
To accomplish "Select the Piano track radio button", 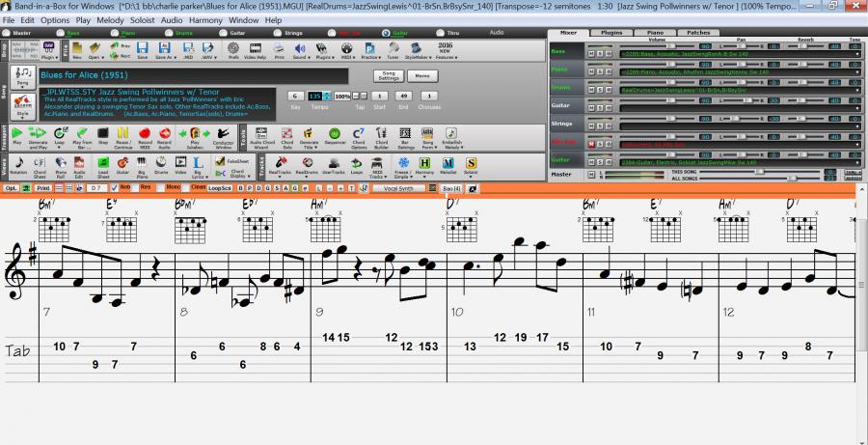I will (x=114, y=33).
